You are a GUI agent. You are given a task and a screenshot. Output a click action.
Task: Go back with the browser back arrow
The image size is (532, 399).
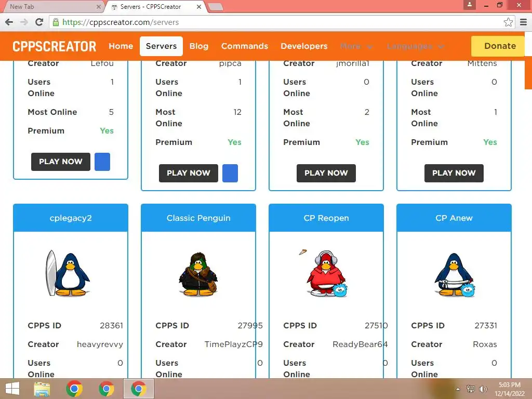pyautogui.click(x=9, y=22)
